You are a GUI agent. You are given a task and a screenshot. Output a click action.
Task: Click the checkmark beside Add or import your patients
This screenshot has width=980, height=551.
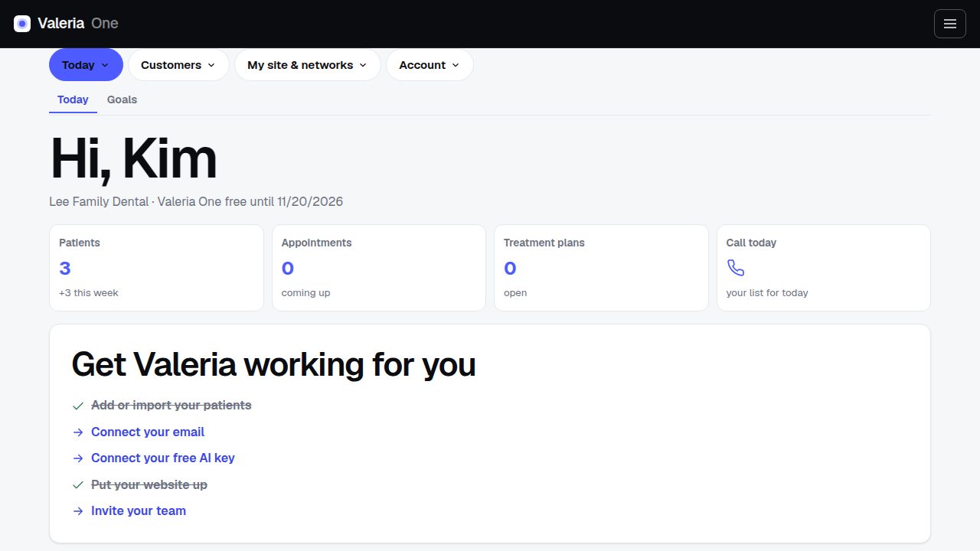[78, 406]
